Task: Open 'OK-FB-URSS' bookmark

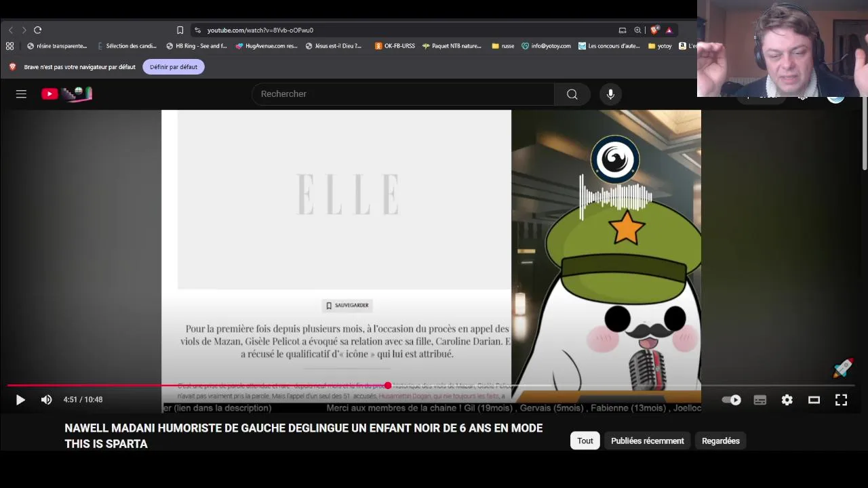Action: (x=395, y=46)
